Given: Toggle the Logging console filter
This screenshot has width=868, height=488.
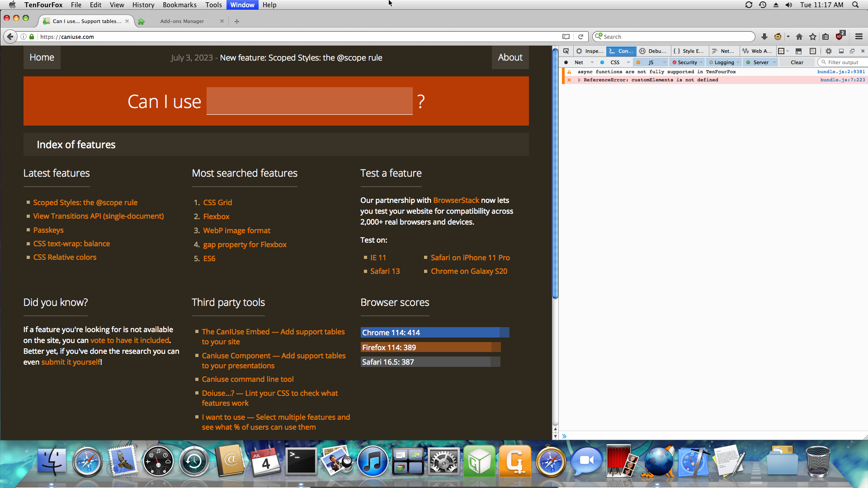Looking at the screenshot, I should click(724, 62).
